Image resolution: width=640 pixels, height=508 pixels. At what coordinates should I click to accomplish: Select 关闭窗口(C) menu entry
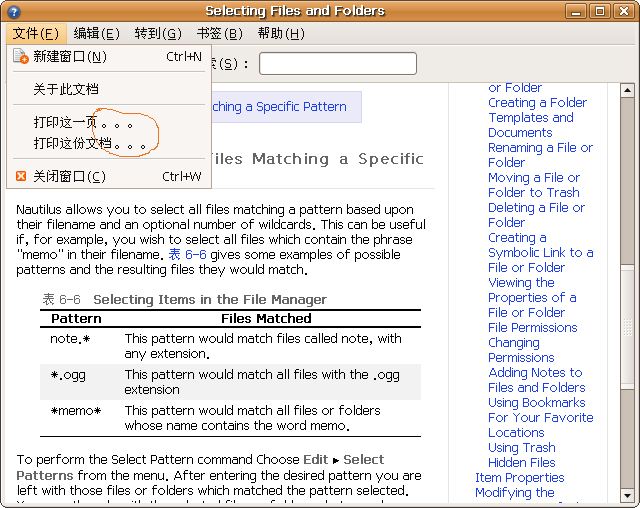tap(109, 176)
